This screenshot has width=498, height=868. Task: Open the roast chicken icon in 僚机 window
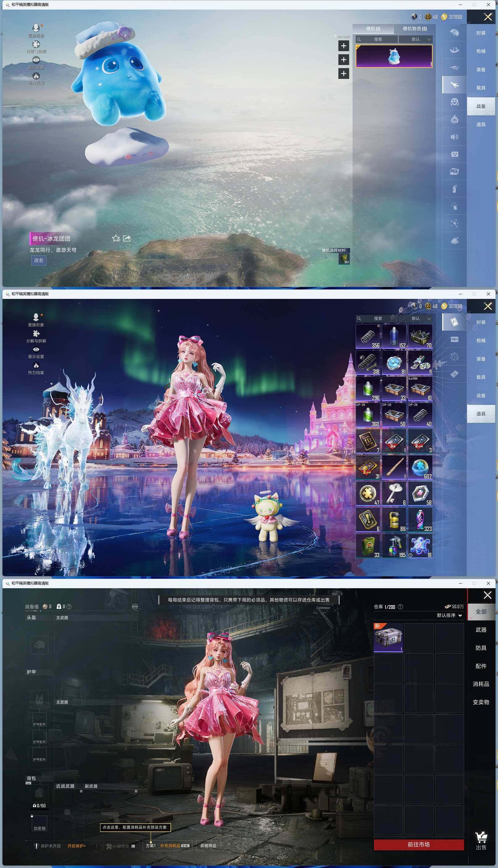pyautogui.click(x=454, y=241)
